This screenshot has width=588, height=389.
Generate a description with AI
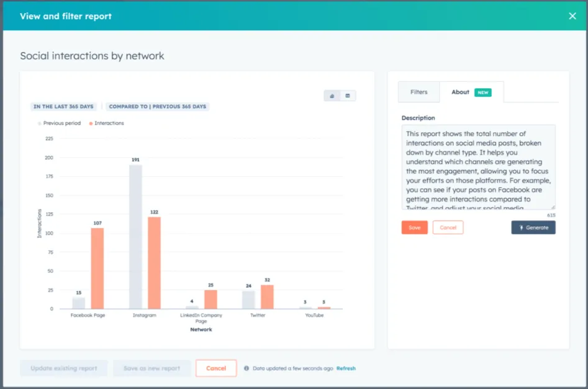pos(533,228)
